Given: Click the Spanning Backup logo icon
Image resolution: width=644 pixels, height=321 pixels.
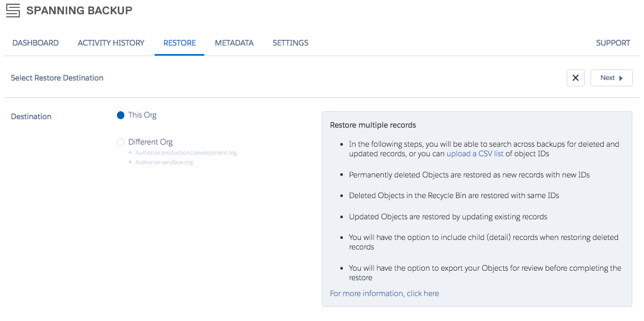Looking at the screenshot, I should (13, 11).
